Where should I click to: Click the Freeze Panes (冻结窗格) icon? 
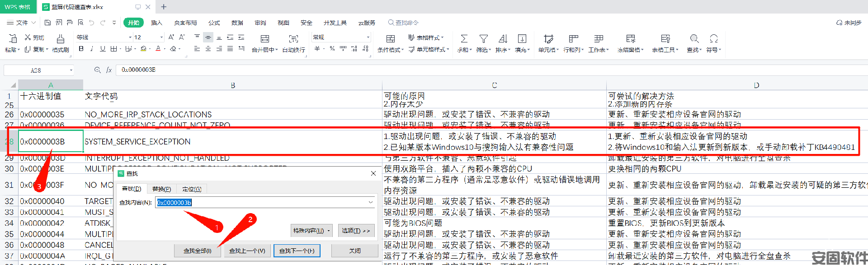click(x=631, y=39)
